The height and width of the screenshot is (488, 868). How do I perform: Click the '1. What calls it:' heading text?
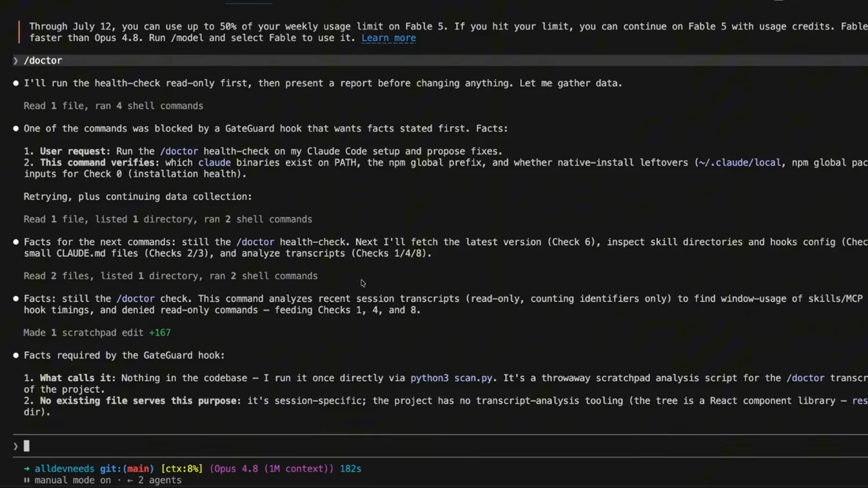[x=69, y=378]
